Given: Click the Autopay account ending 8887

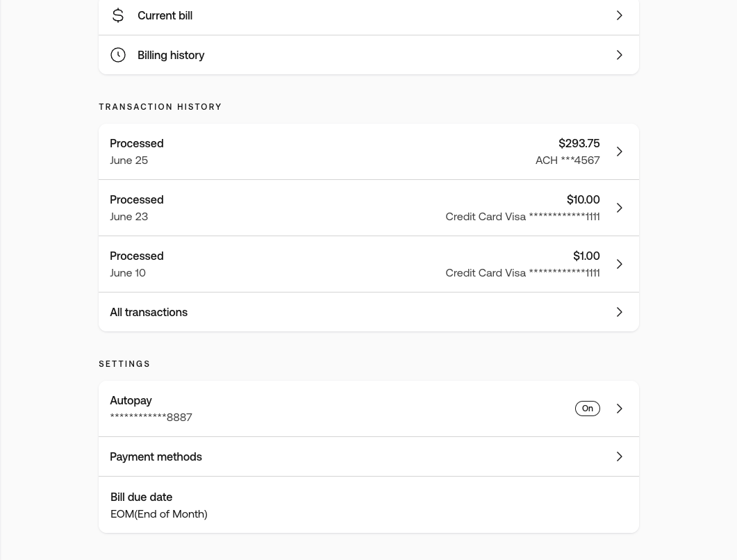Looking at the screenshot, I should pos(151,417).
